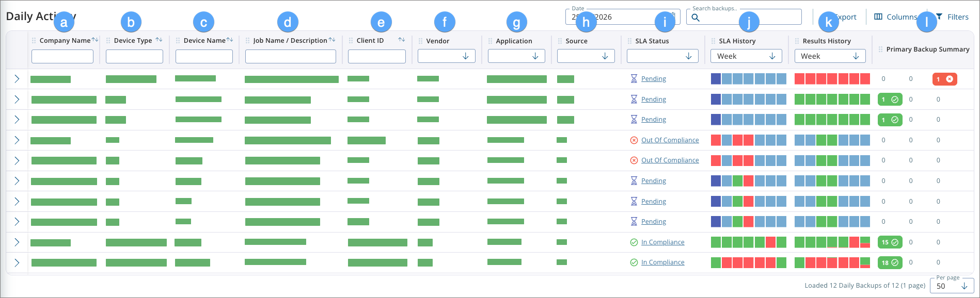Sort by Company Name column
This screenshot has width=980, height=298.
[95, 40]
